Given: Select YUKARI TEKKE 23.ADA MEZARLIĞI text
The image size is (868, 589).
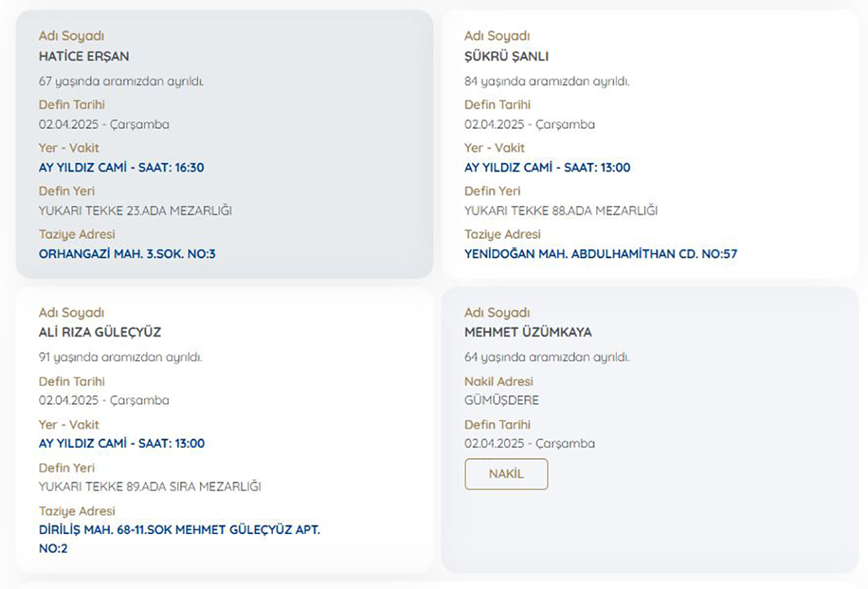Looking at the screenshot, I should pos(135,211).
